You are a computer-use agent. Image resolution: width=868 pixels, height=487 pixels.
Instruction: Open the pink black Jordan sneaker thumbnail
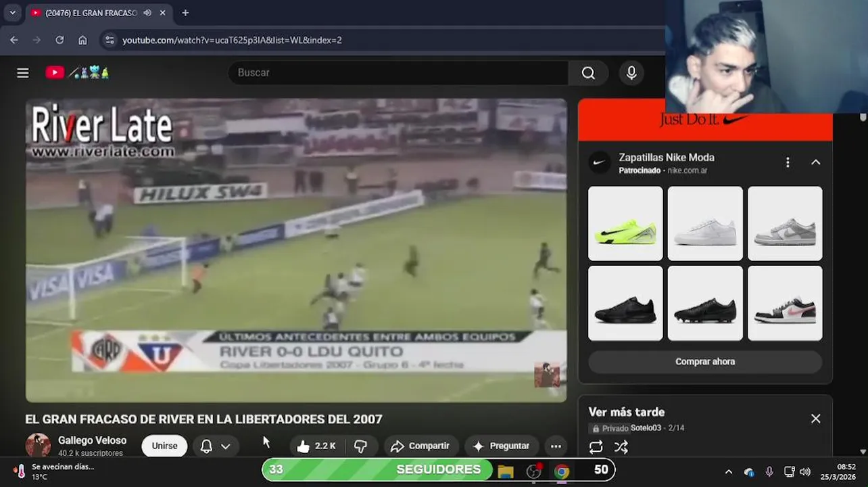[x=785, y=303]
